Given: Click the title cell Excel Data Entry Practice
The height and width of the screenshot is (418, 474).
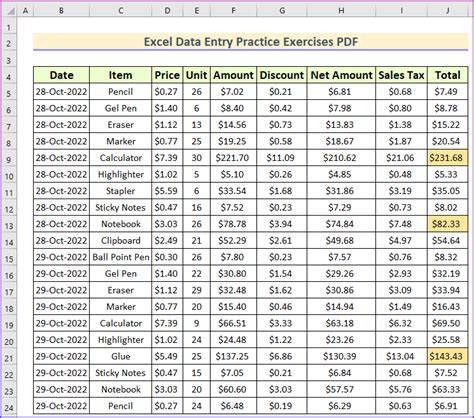Looking at the screenshot, I should tap(251, 42).
